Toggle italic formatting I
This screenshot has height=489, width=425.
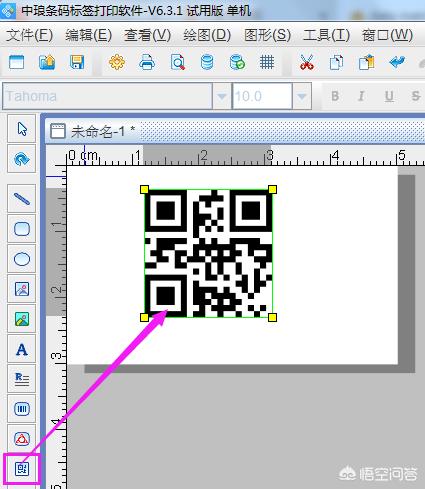(361, 96)
